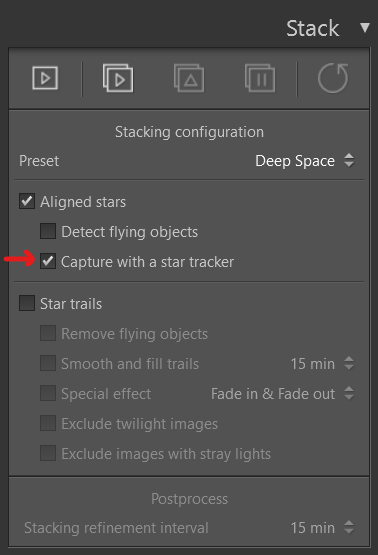Viewport: 378px width, 555px height.
Task: Open the Smooth and fill trails duration dropdown
Action: click(322, 364)
